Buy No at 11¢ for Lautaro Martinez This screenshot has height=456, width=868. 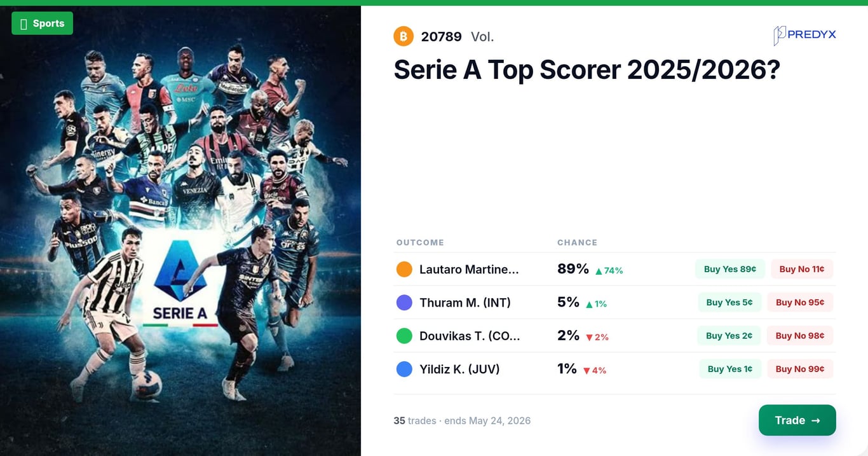click(x=802, y=269)
